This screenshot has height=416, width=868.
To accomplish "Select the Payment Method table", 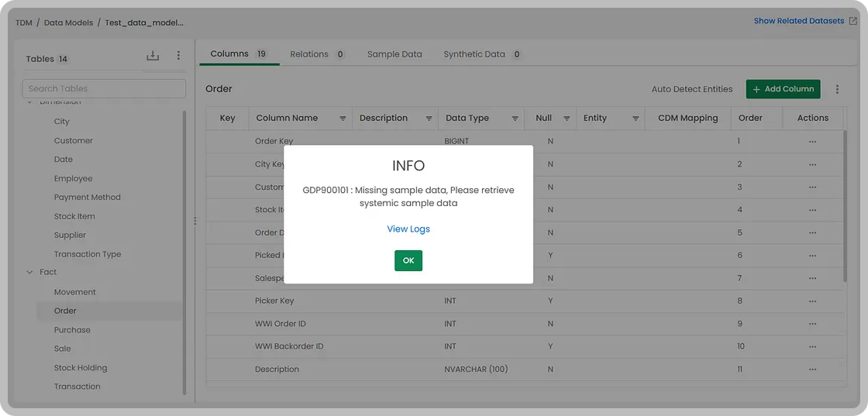I will point(87,197).
